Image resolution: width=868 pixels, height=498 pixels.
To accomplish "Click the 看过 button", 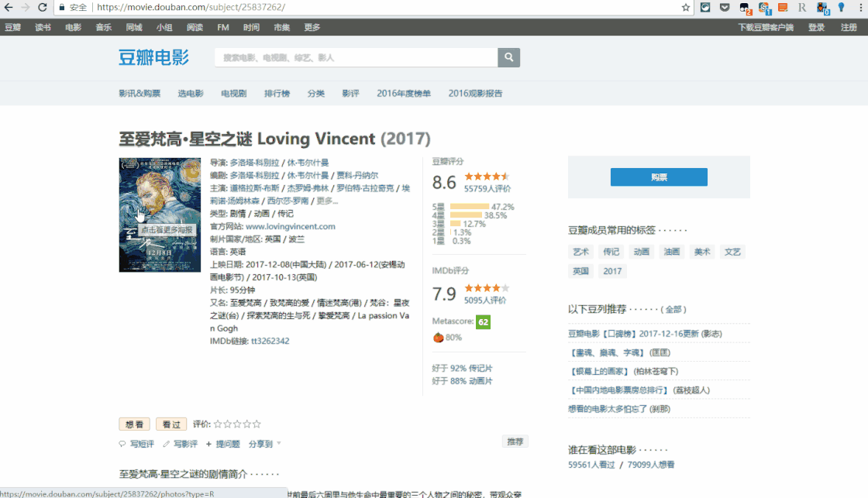I will [171, 424].
